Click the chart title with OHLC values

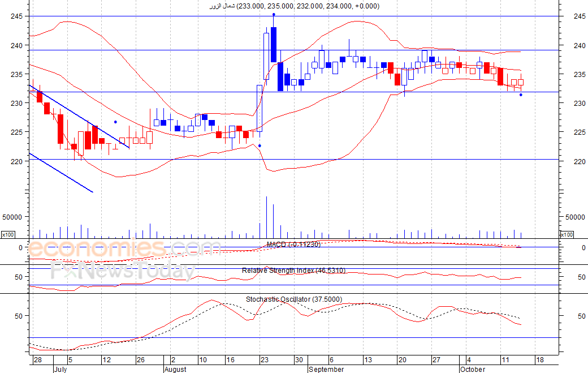point(295,6)
